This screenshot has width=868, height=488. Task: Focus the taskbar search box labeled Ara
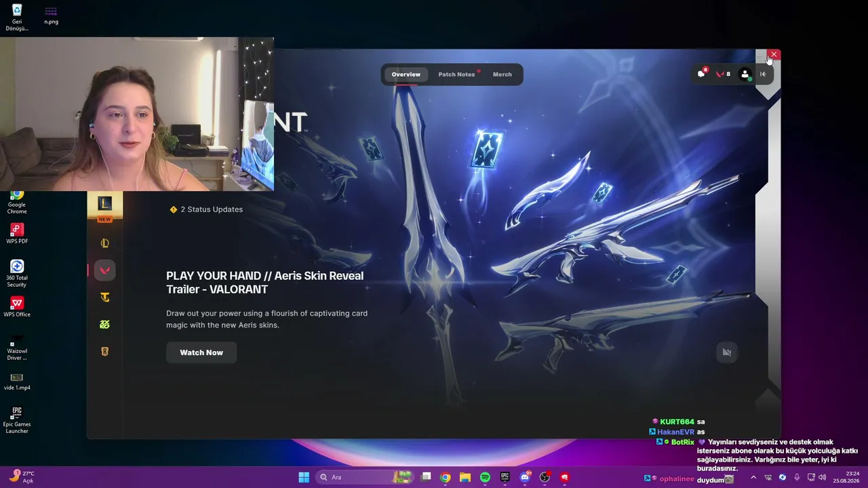(366, 477)
